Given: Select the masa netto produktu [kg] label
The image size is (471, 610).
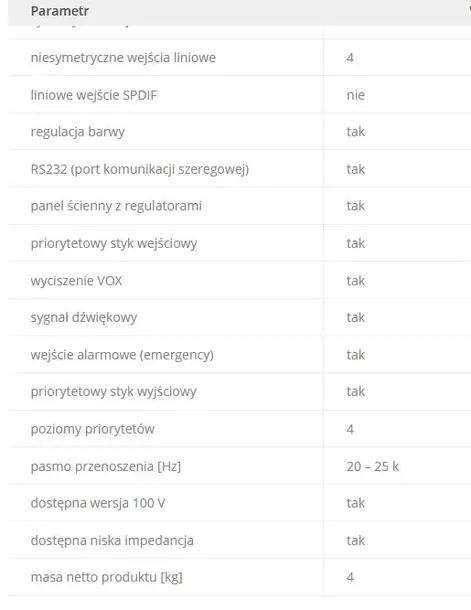Looking at the screenshot, I should (107, 577).
